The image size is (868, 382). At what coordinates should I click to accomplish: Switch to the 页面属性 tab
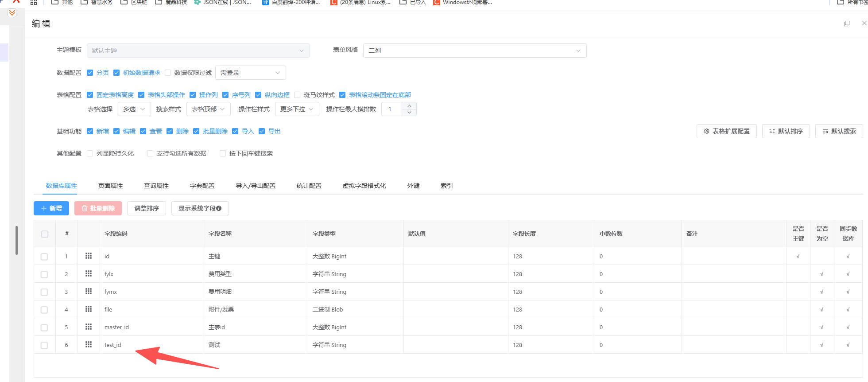tap(110, 186)
